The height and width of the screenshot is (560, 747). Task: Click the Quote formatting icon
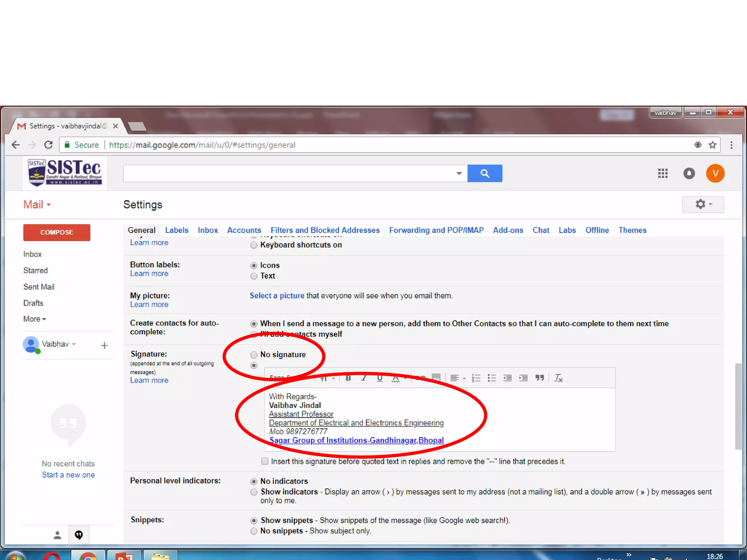tap(539, 378)
